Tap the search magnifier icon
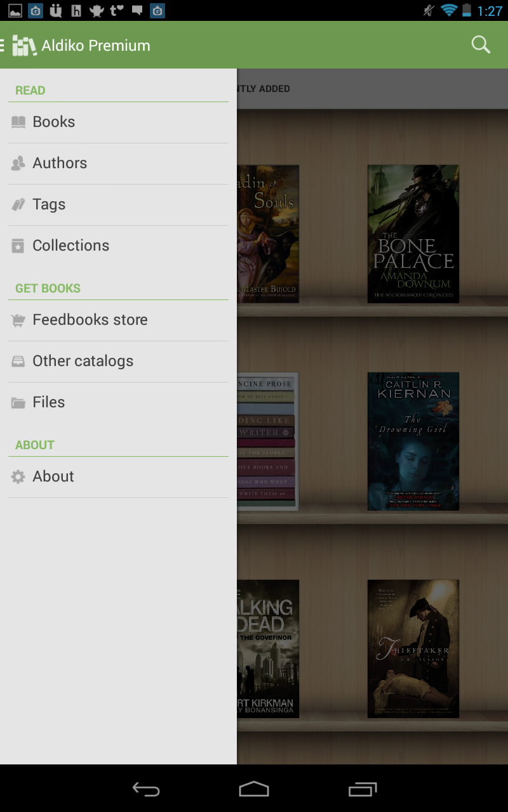The image size is (508, 812). (481, 45)
